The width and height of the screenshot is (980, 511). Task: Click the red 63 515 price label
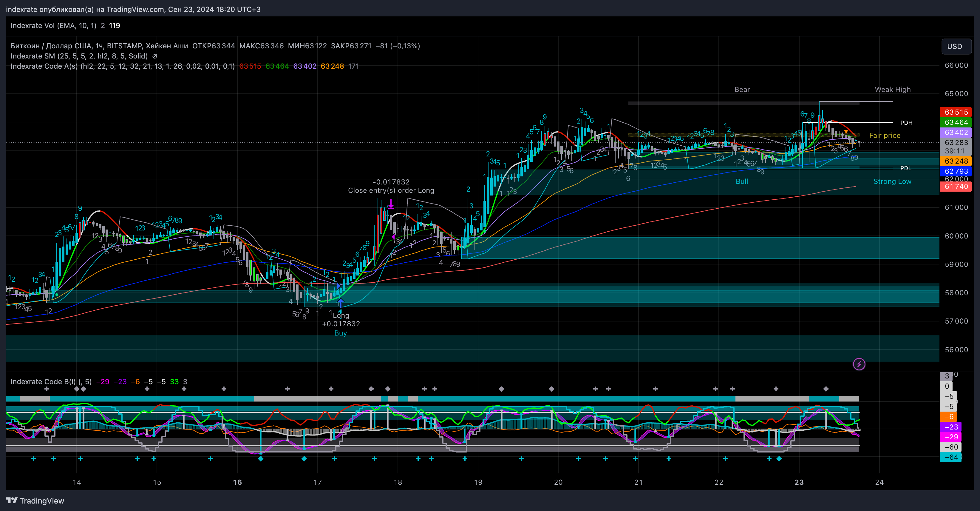[956, 112]
